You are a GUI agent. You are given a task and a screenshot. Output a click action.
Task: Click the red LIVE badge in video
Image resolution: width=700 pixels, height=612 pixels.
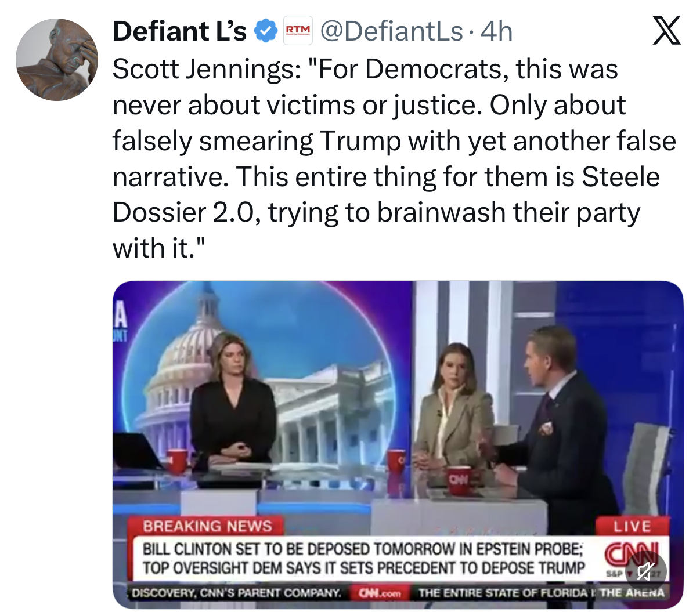[x=633, y=526]
